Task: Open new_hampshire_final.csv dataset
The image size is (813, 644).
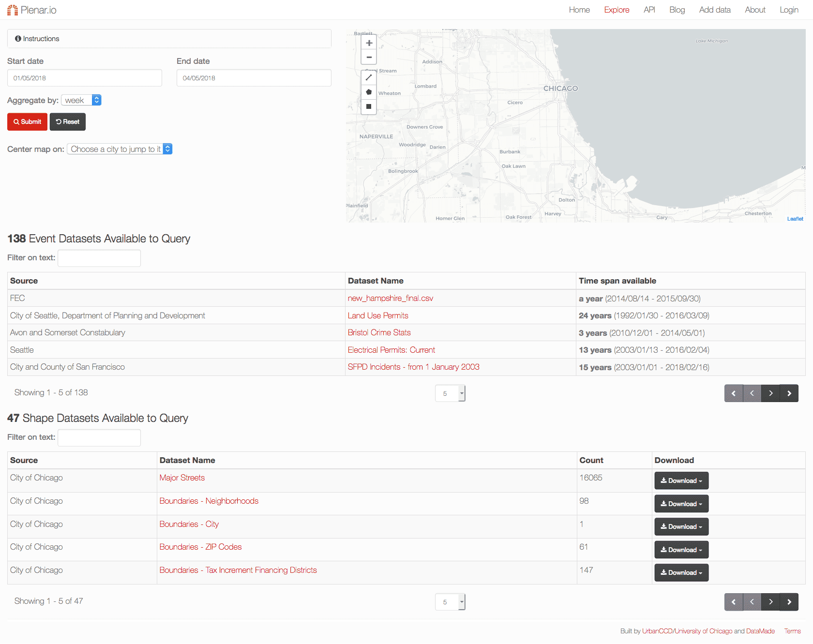Action: click(x=391, y=299)
